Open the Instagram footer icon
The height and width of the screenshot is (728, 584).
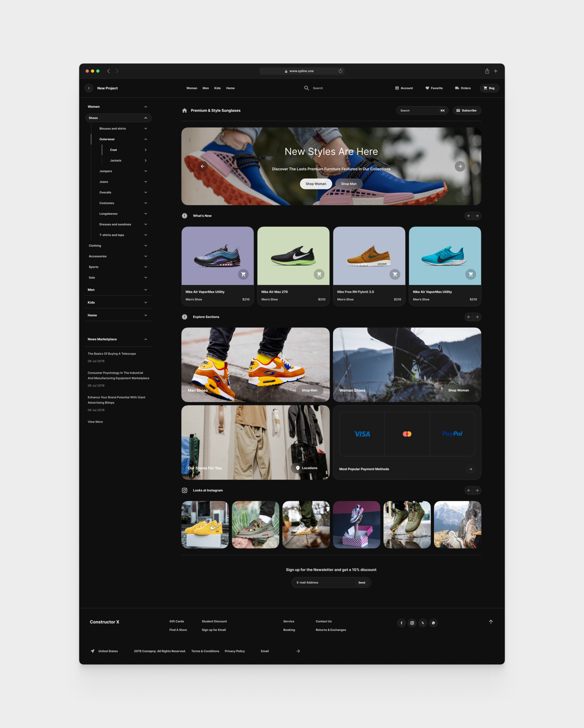tap(412, 623)
